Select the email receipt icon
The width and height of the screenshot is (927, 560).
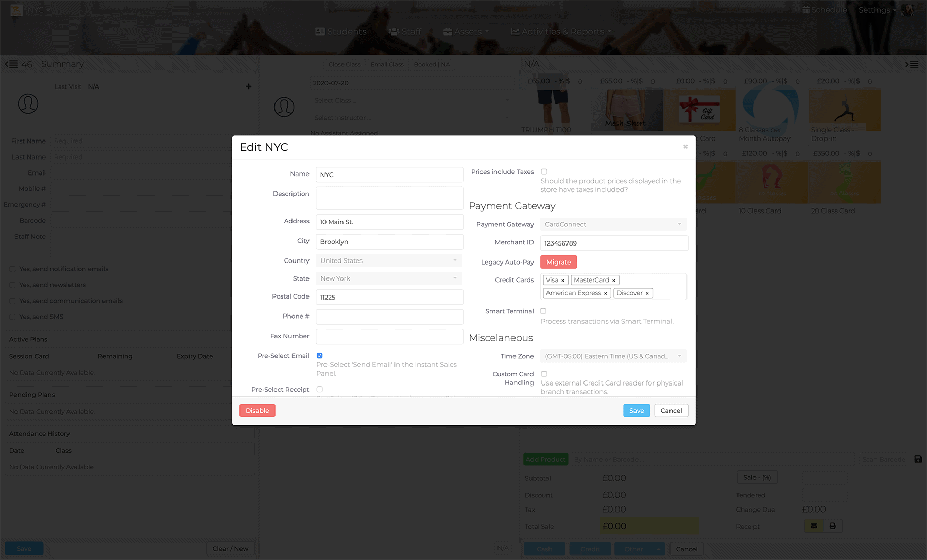pos(813,526)
